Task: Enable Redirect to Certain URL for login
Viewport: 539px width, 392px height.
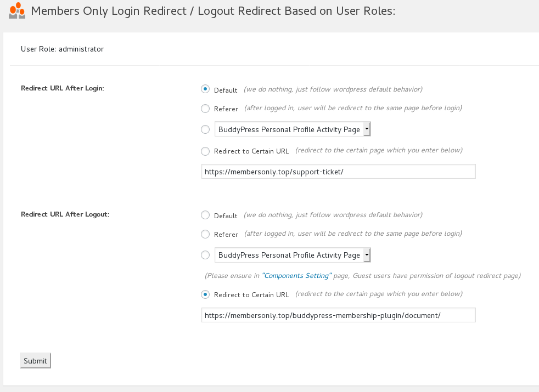Action: pos(205,151)
